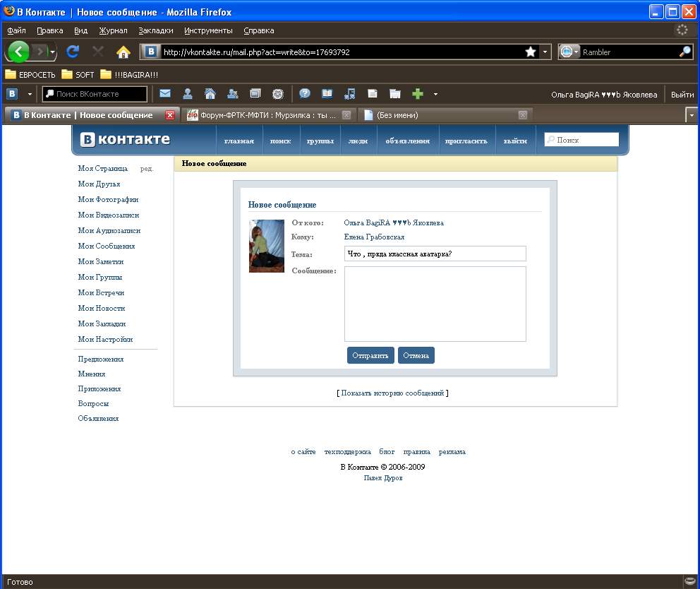The height and width of the screenshot is (589, 700).
Task: Open the Вид menu
Action: point(81,30)
